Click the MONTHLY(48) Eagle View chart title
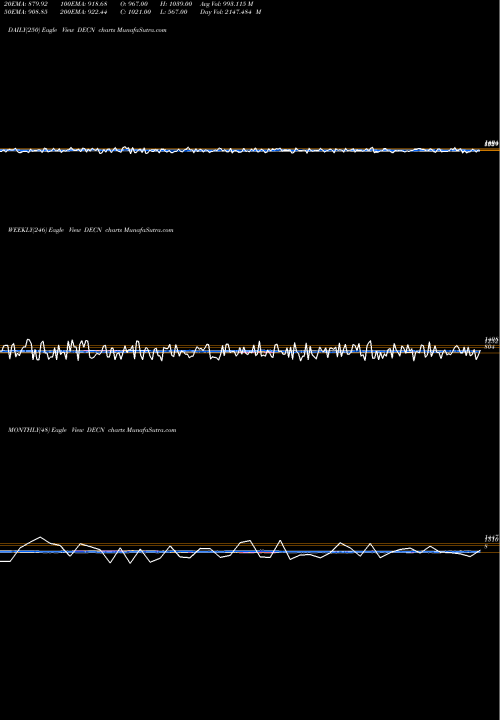Screen dimensions: 500x720 (92, 430)
